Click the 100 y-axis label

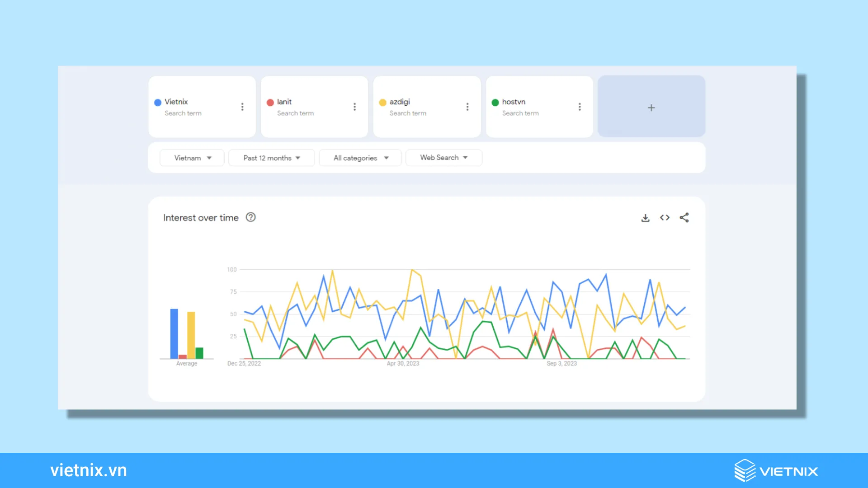232,270
